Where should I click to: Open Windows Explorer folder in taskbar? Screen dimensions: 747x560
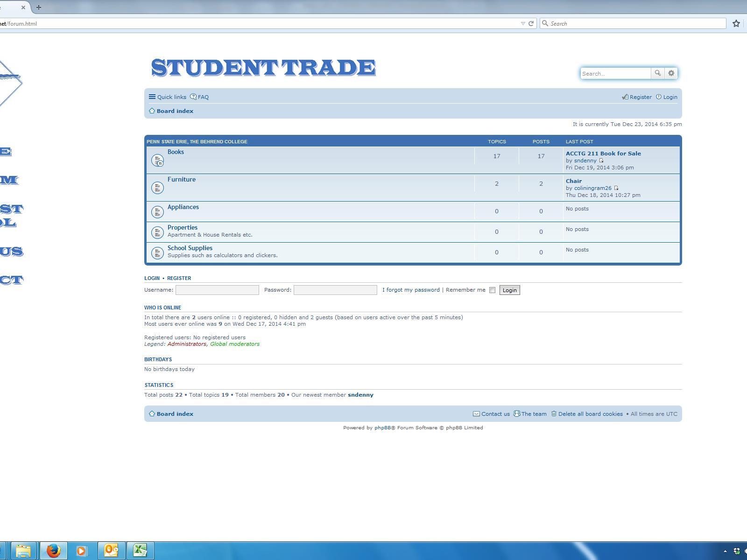point(24,551)
